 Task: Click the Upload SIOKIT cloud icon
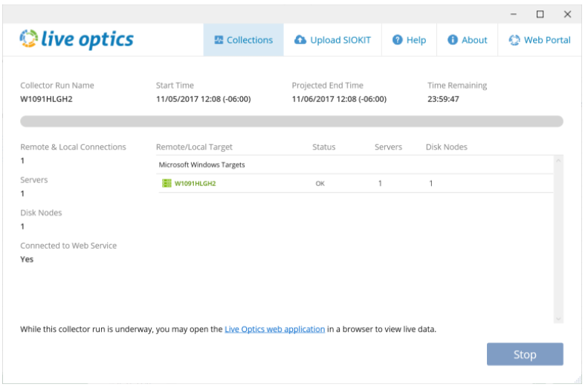[300, 39]
